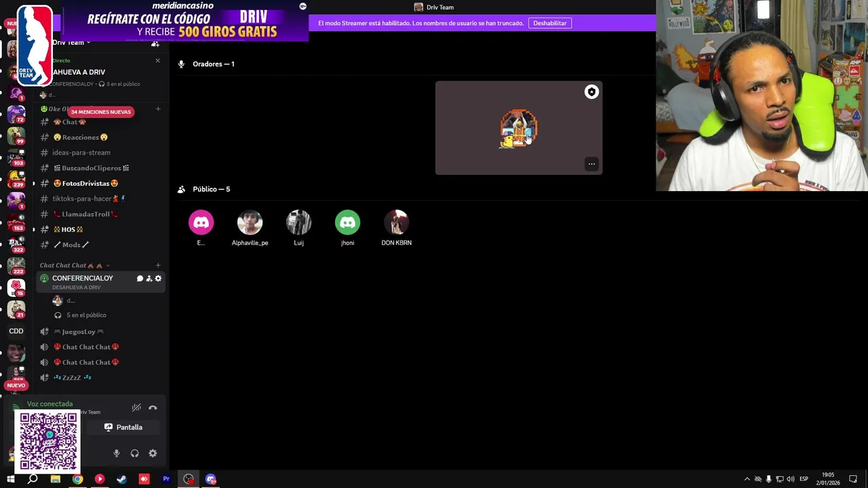This screenshot has width=868, height=488.
Task: Open the taskbar clock showing 19:05
Action: pyautogui.click(x=828, y=479)
